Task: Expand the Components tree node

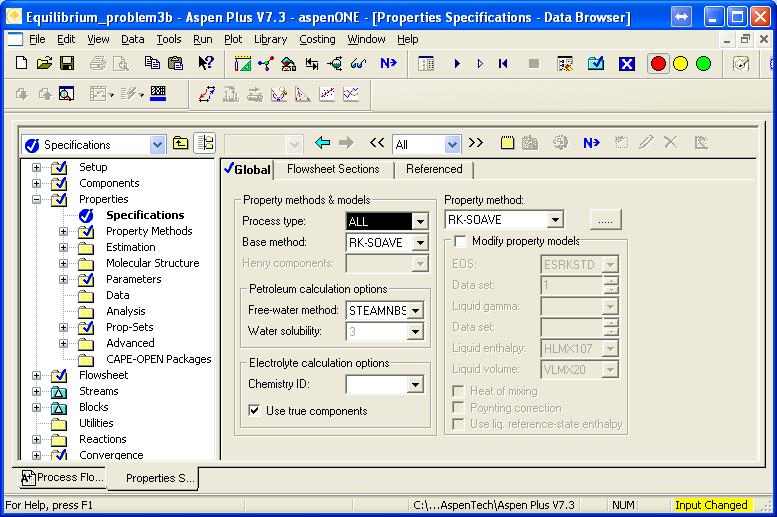Action: (36, 183)
